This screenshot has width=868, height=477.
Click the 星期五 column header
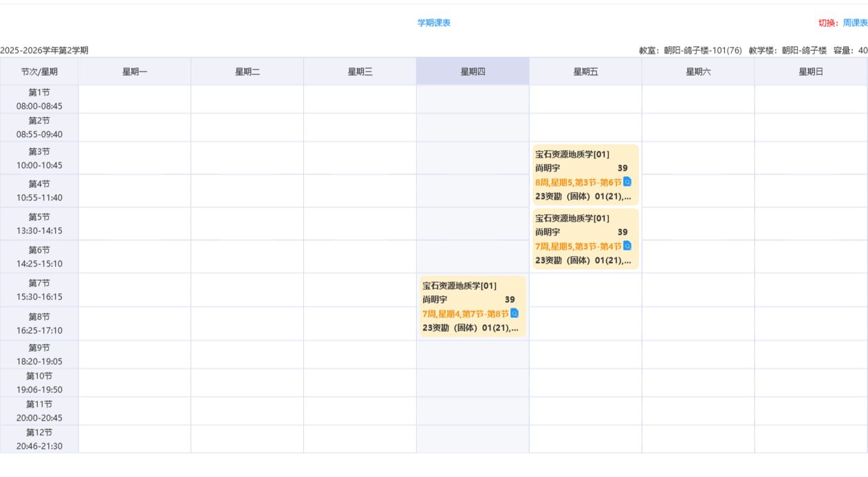(585, 72)
